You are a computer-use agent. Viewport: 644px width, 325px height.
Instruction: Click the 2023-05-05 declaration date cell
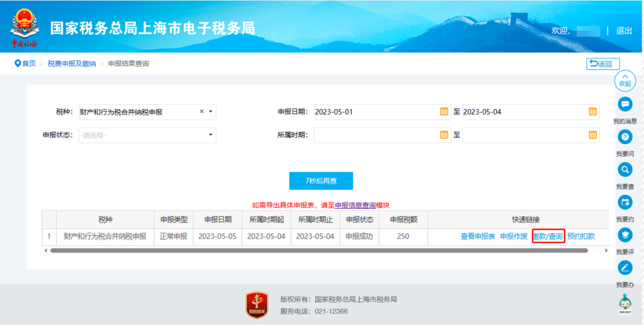coord(218,237)
